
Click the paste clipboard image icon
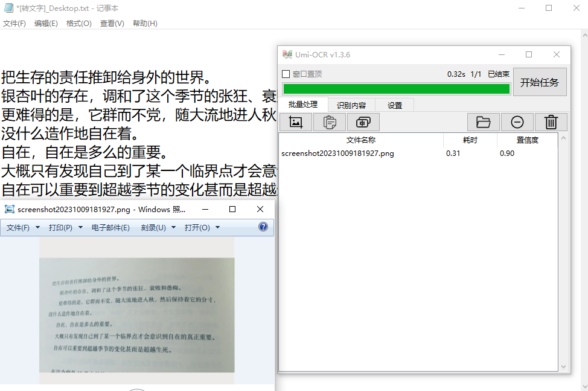[329, 121]
